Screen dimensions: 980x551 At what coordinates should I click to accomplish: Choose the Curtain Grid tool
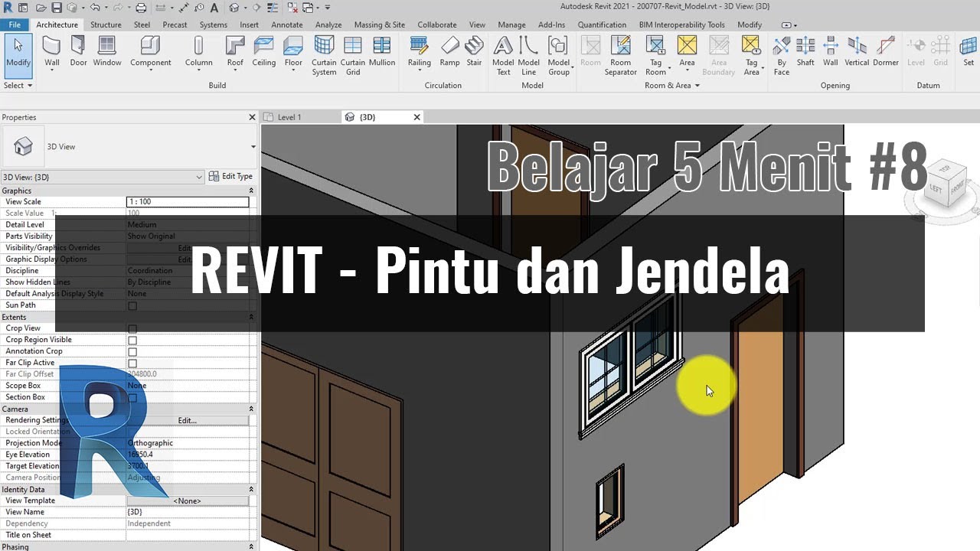353,56
